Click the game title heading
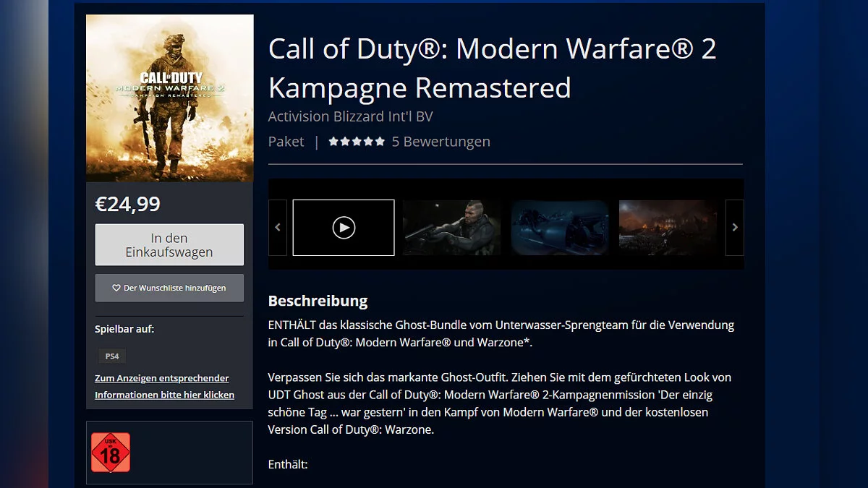This screenshot has width=868, height=488. tap(493, 68)
